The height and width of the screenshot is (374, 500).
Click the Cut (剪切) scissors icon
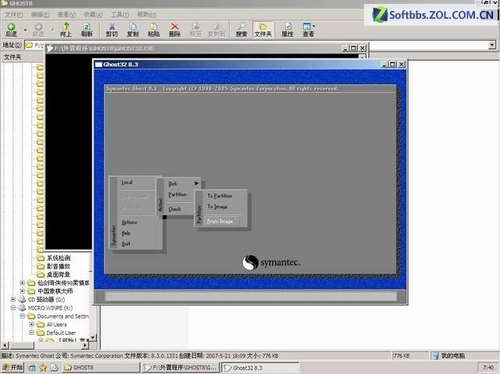[x=112, y=30]
